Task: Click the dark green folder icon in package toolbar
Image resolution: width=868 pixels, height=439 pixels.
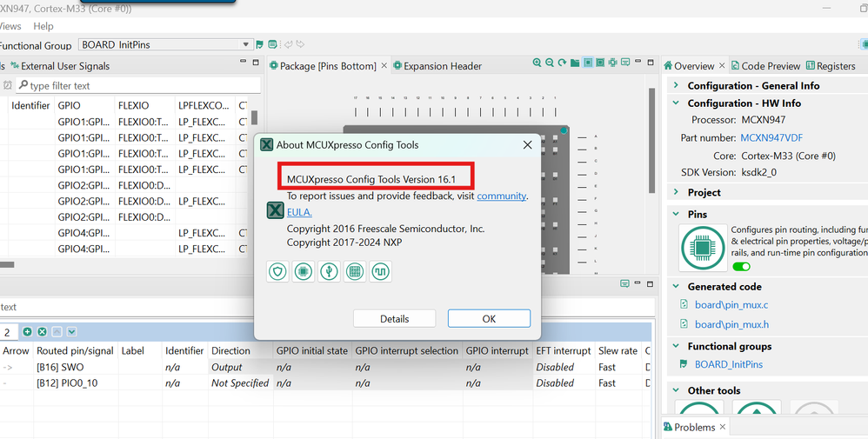Action: [x=575, y=63]
